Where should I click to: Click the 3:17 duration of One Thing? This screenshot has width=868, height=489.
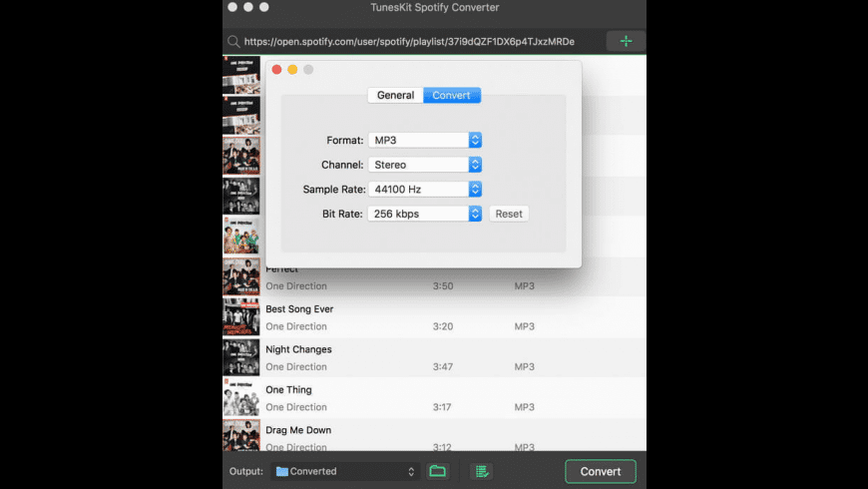pyautogui.click(x=442, y=407)
